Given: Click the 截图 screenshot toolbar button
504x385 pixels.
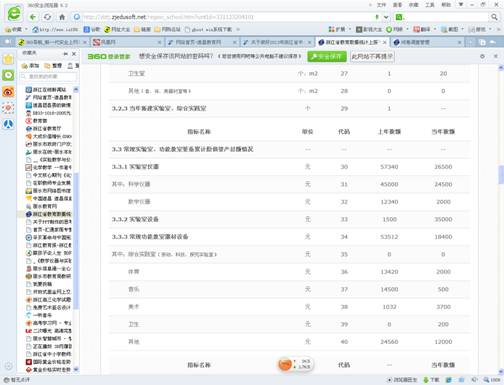Looking at the screenshot, I should tap(450, 29).
